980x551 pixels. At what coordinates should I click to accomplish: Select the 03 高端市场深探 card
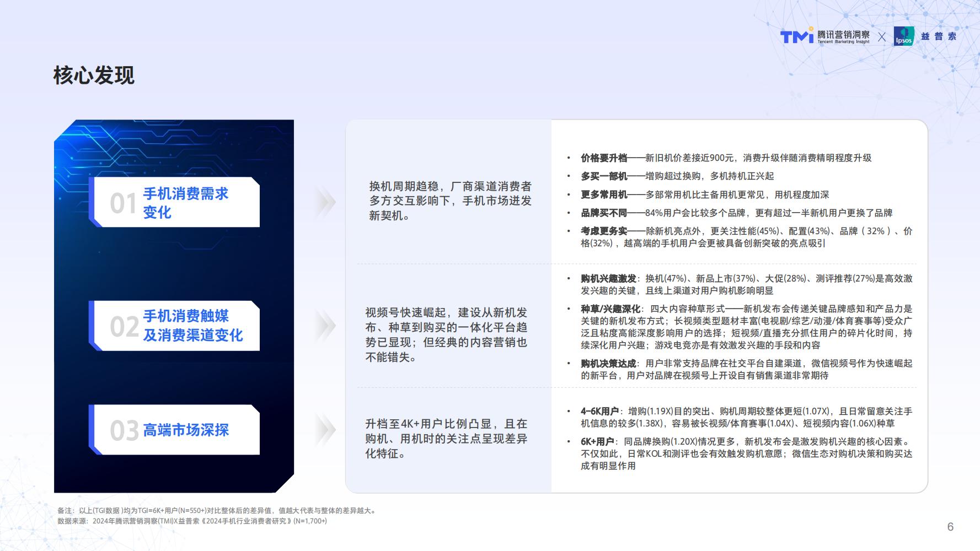click(174, 430)
